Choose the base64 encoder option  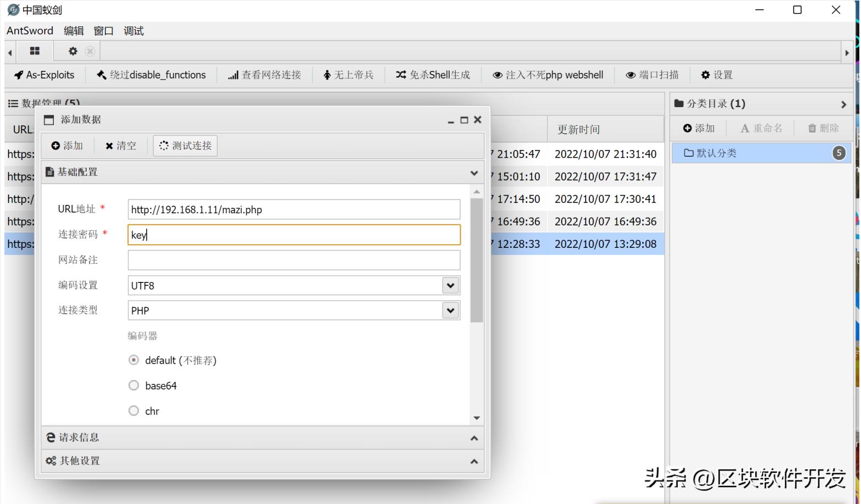[x=134, y=385]
